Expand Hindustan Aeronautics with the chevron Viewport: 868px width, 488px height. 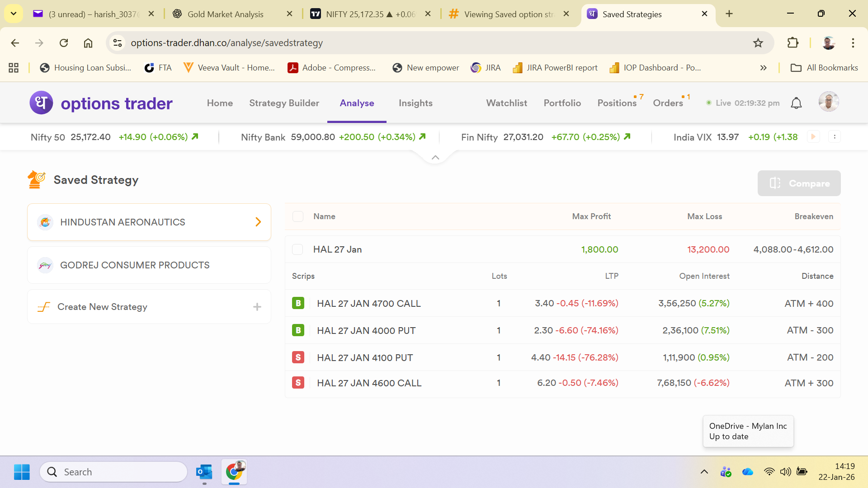pos(258,222)
